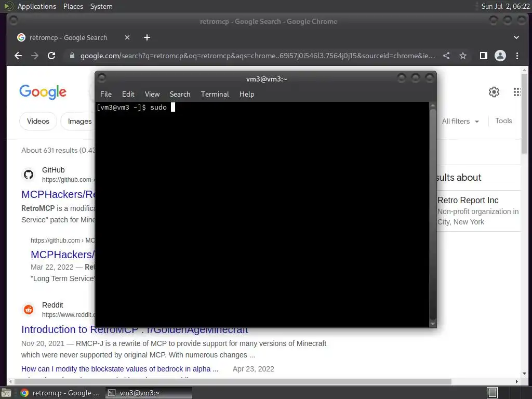The image size is (532, 399).
Task: Open Chrome side panel icon
Action: (x=484, y=56)
